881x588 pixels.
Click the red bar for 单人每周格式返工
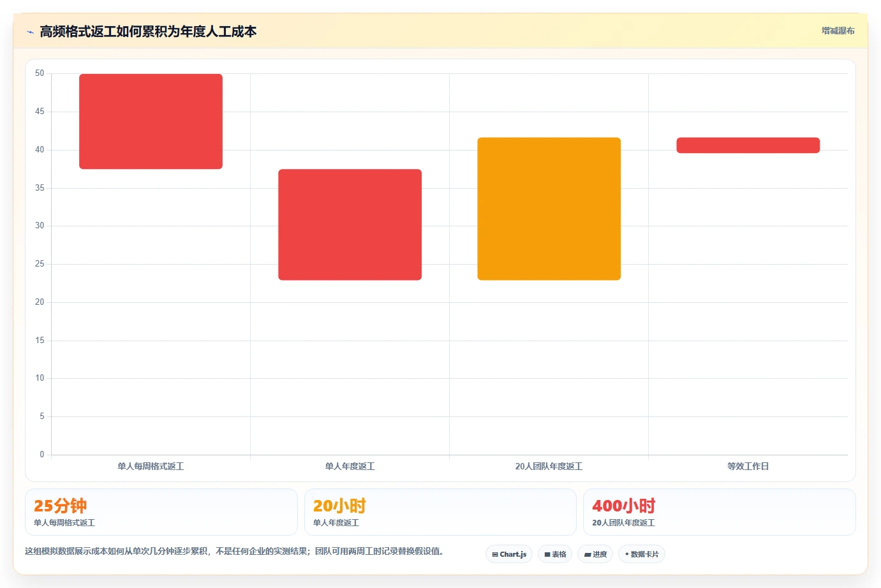tap(151, 121)
